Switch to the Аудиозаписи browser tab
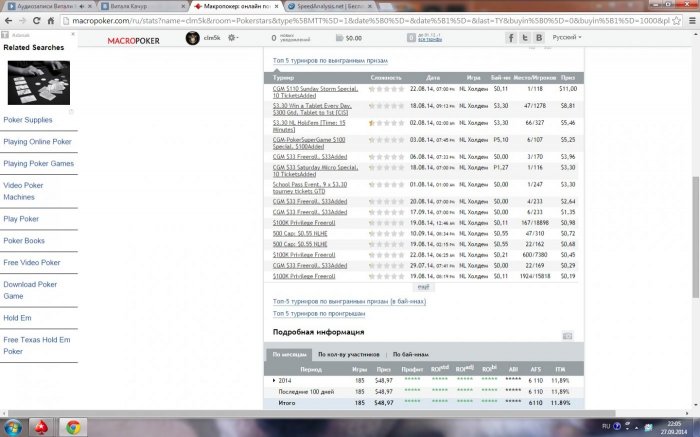The height and width of the screenshot is (437, 700). [50, 6]
